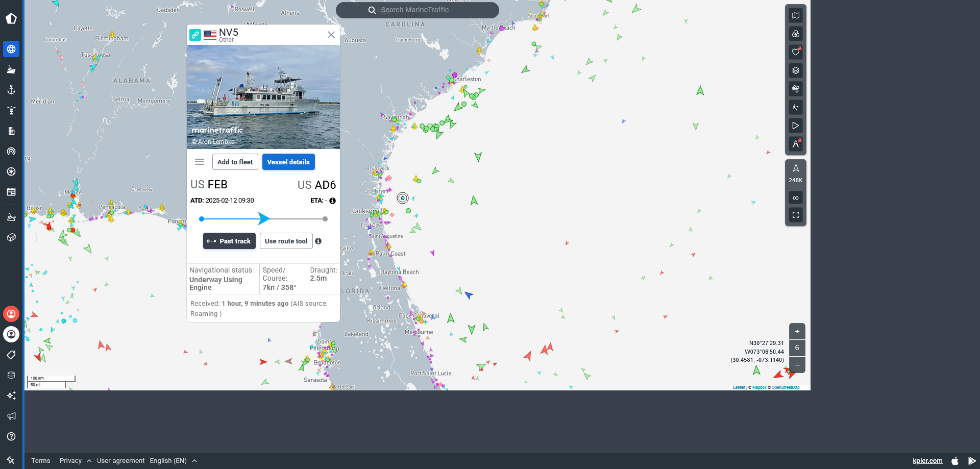Viewport: 980px width, 469px height.
Task: Select the globe Live Map sidebar item
Action: [11, 50]
